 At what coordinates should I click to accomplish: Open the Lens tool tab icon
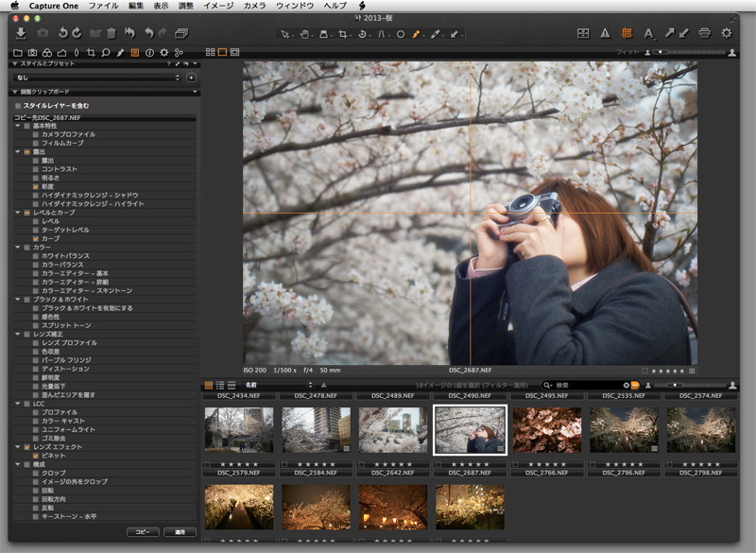(x=76, y=52)
